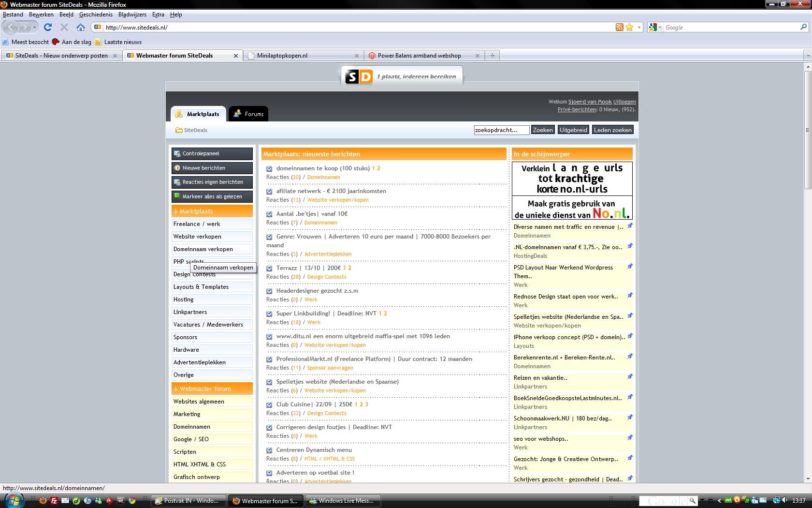Open the back/forward history dropdown arrow
This screenshot has height=508, width=812.
point(34,28)
